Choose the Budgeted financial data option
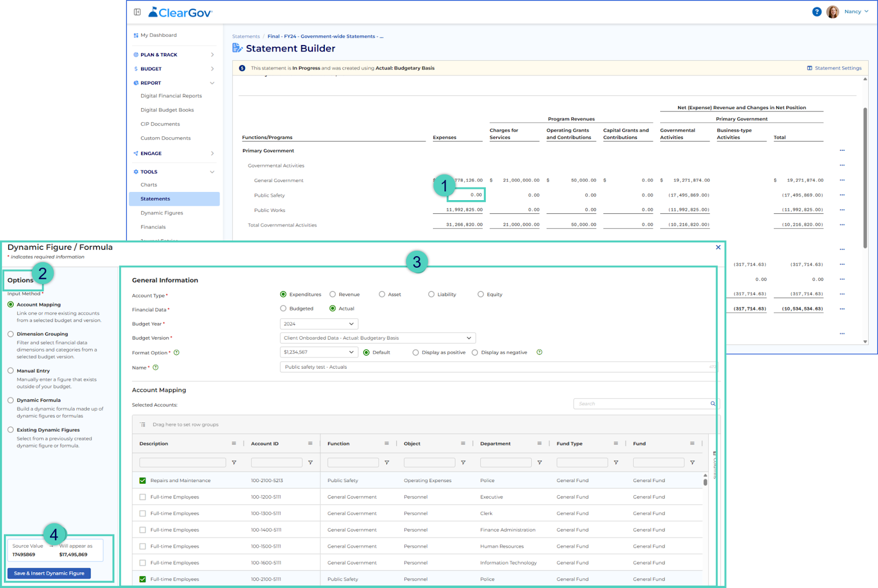This screenshot has height=588, width=878. [283, 308]
